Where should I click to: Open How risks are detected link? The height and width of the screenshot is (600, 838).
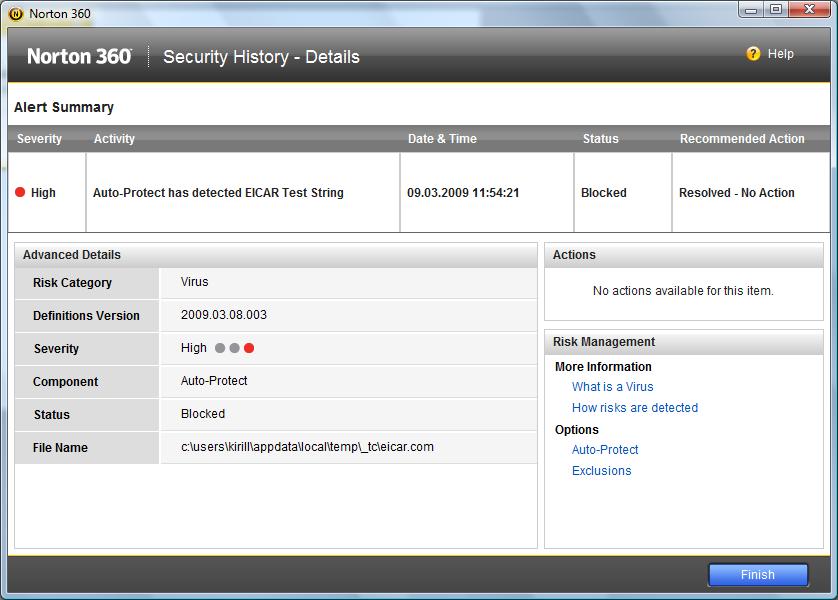tap(635, 408)
